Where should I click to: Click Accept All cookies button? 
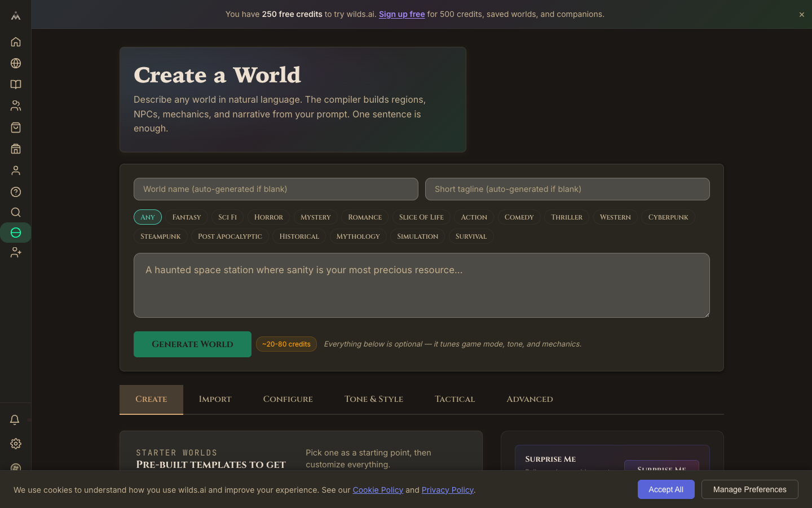666,489
